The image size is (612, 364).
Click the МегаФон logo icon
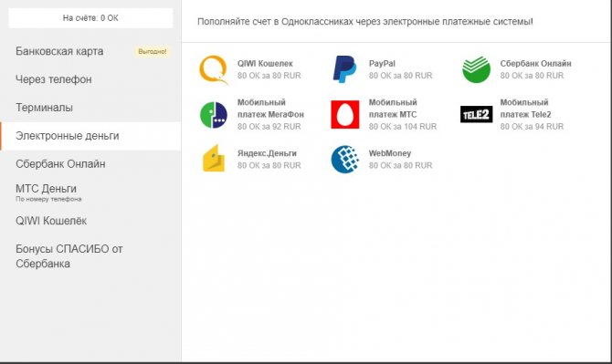pos(214,115)
